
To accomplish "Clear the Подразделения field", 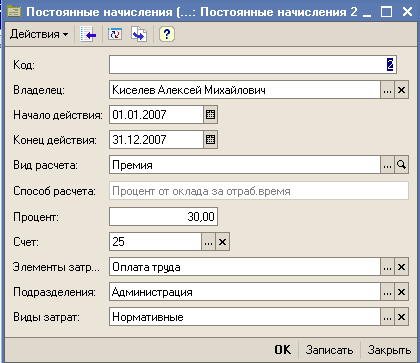I will click(402, 292).
